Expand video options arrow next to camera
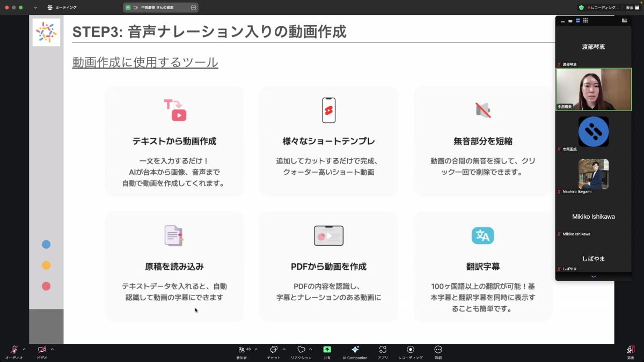 [52, 349]
